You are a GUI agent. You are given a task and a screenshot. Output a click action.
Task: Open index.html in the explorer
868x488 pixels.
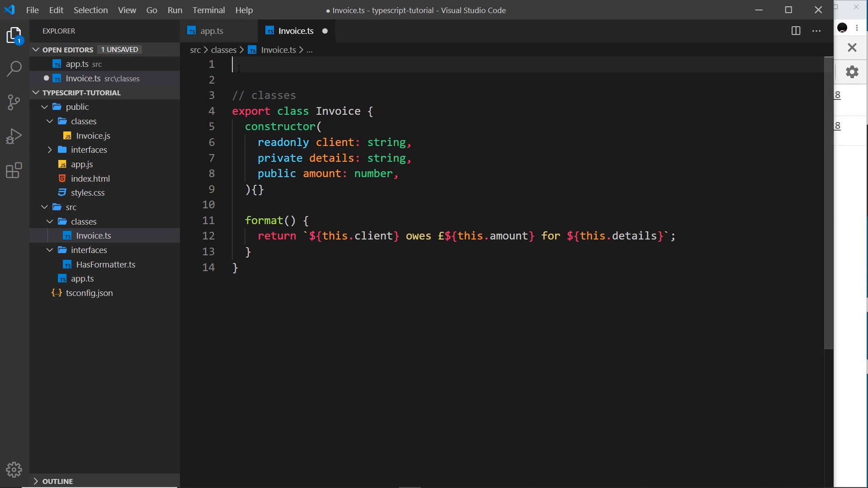90,178
